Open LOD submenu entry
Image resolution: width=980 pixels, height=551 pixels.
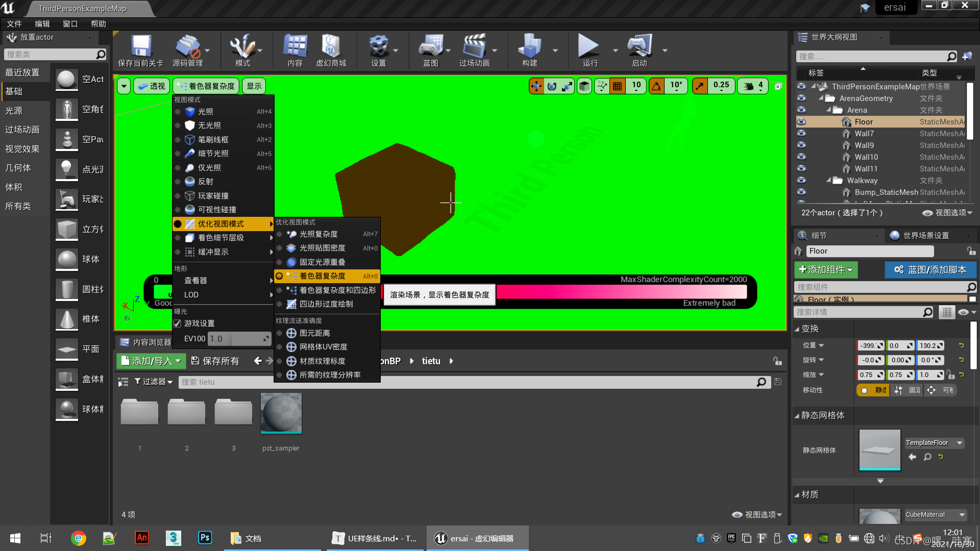point(224,295)
